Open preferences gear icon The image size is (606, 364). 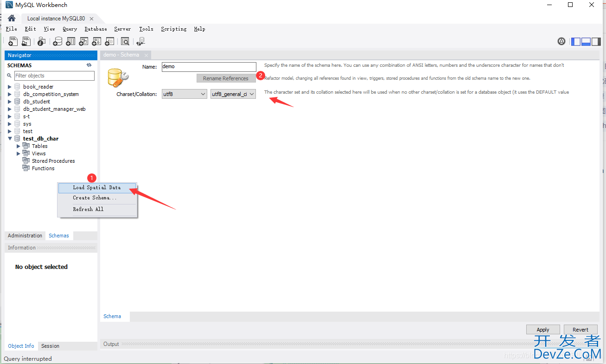[561, 41]
